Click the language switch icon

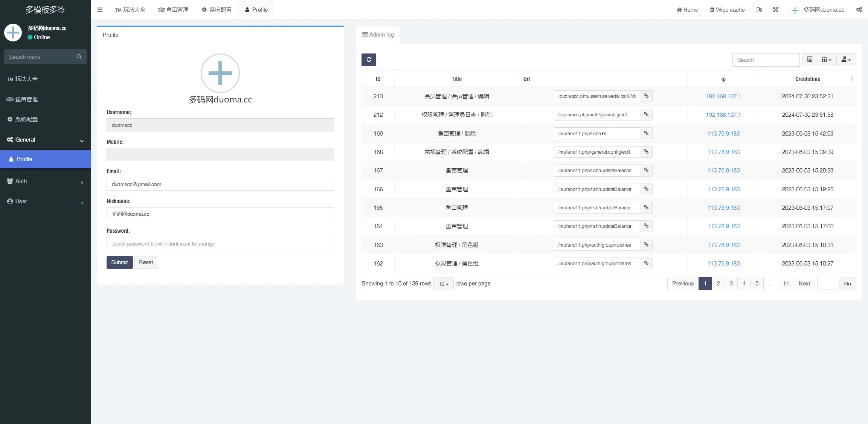759,10
